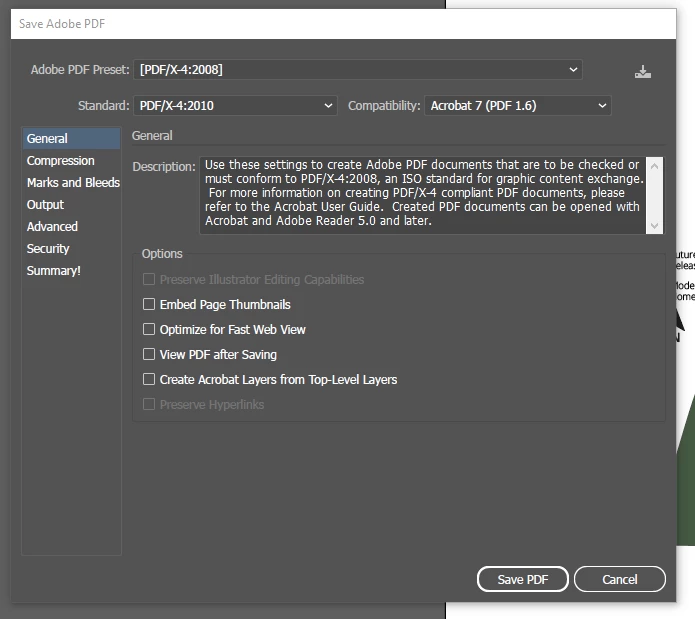695x619 pixels.
Task: Switch to the Output category
Action: click(71, 205)
